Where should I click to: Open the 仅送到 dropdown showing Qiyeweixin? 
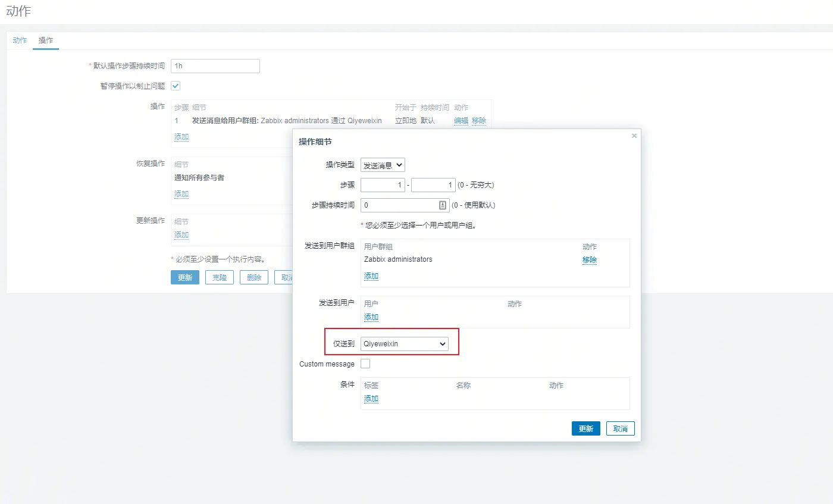405,344
